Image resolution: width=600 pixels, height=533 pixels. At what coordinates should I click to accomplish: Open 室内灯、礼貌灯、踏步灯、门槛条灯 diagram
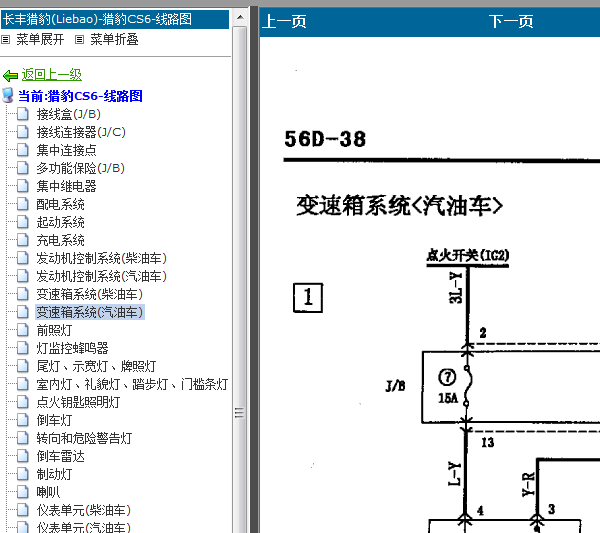click(132, 384)
